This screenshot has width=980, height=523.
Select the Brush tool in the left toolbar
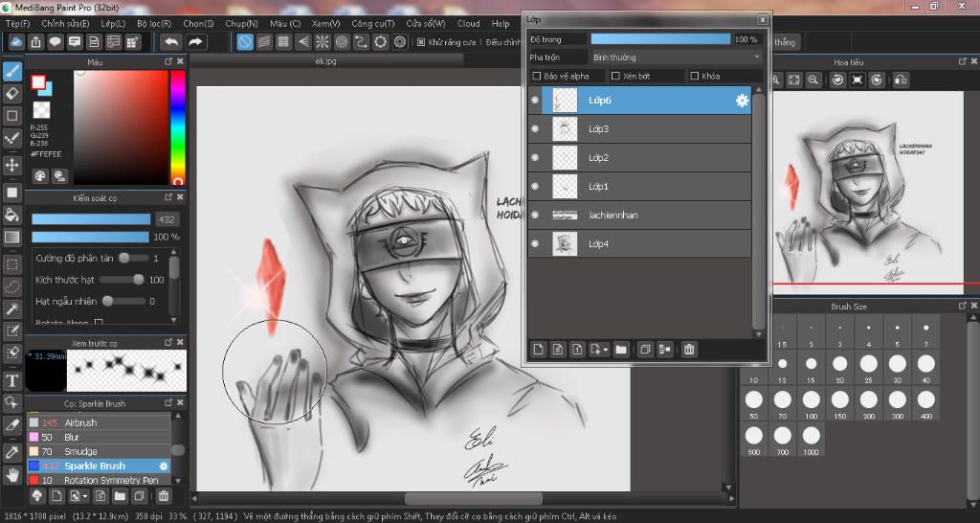(x=11, y=71)
